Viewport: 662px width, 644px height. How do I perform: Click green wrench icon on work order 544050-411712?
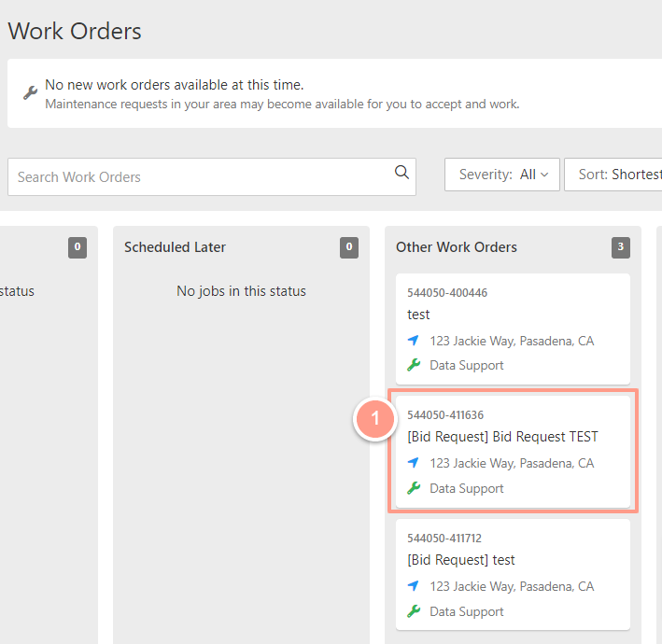click(414, 611)
